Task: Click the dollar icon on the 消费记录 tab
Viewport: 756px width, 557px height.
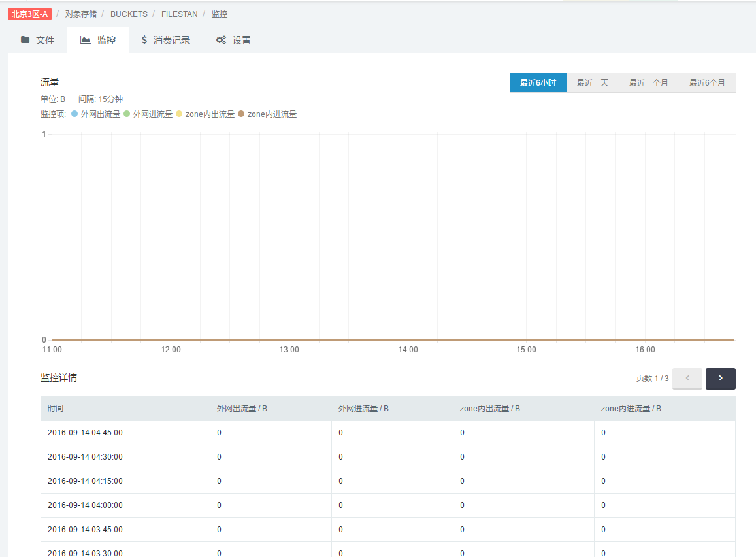Action: coord(144,40)
